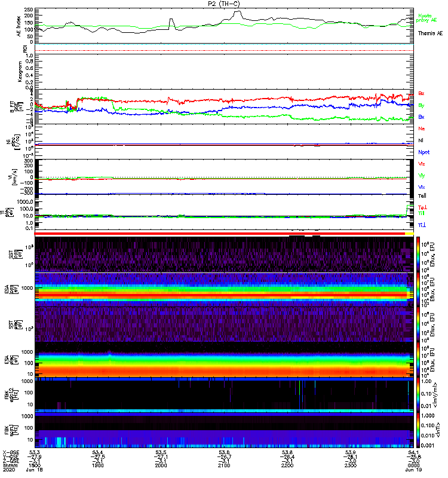Click the 250 tick on AE Index axis
This screenshot has width=448, height=478.
click(29, 10)
